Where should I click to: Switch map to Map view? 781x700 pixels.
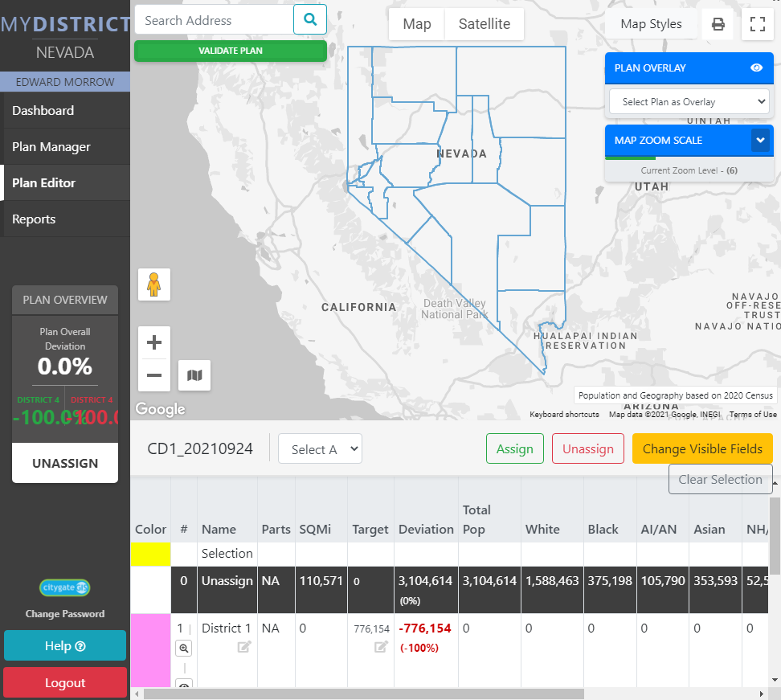416,24
